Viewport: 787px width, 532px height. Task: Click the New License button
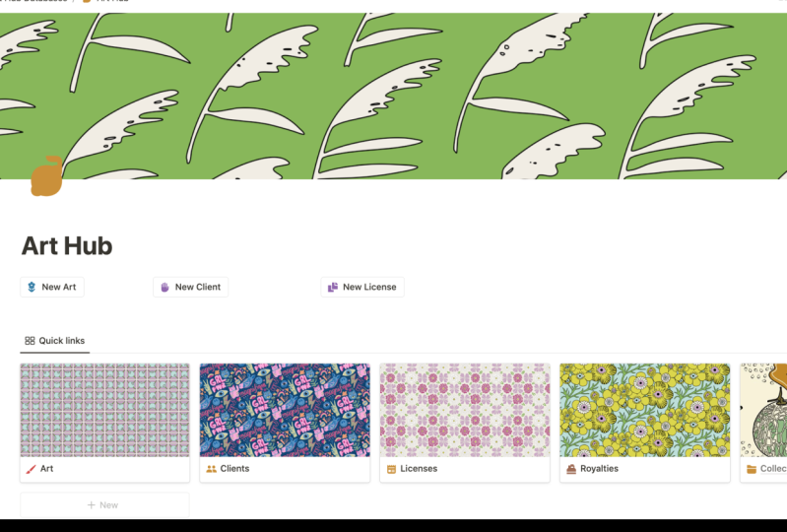362,287
